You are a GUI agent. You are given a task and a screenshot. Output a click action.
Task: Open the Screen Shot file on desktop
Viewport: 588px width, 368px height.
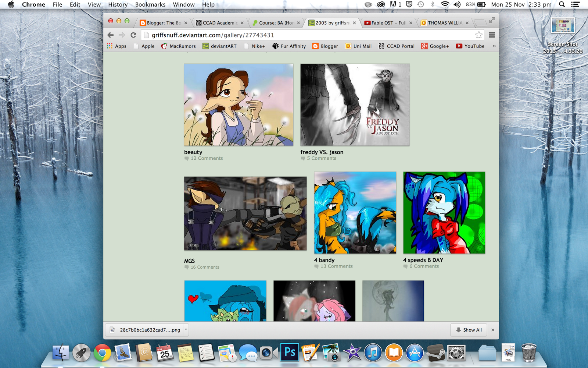tap(563, 35)
